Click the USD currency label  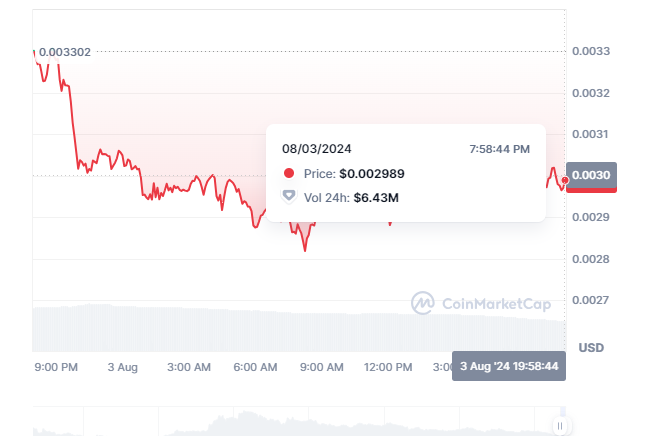[592, 348]
